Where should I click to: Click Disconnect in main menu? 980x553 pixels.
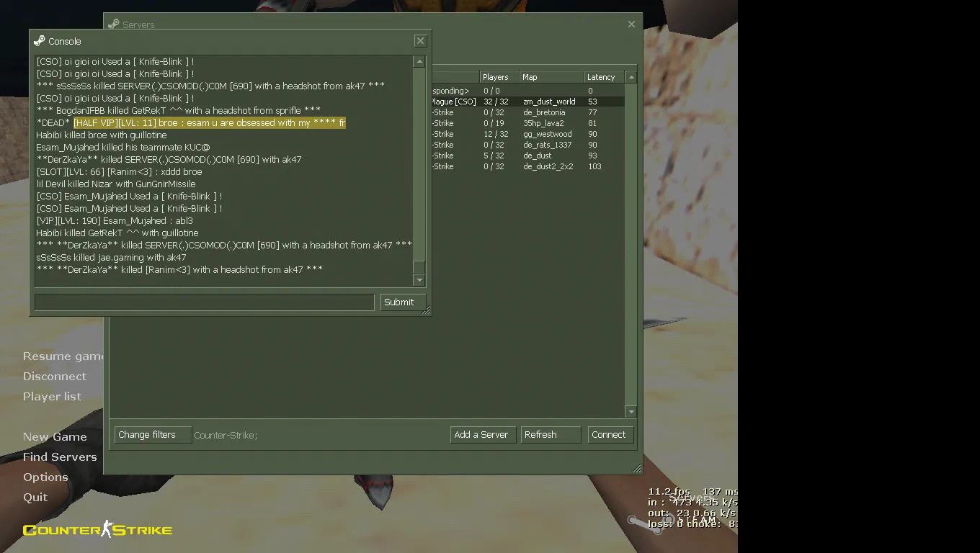(55, 376)
